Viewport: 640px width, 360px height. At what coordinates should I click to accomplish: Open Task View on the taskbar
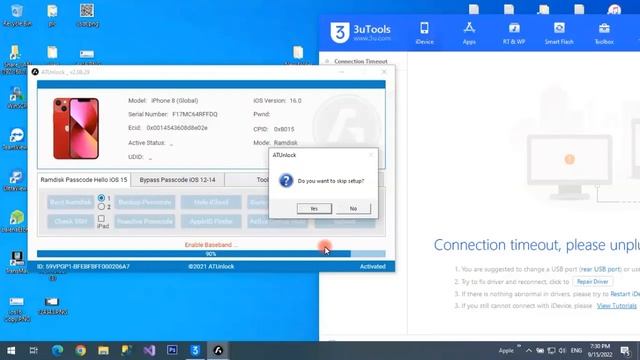[33, 350]
